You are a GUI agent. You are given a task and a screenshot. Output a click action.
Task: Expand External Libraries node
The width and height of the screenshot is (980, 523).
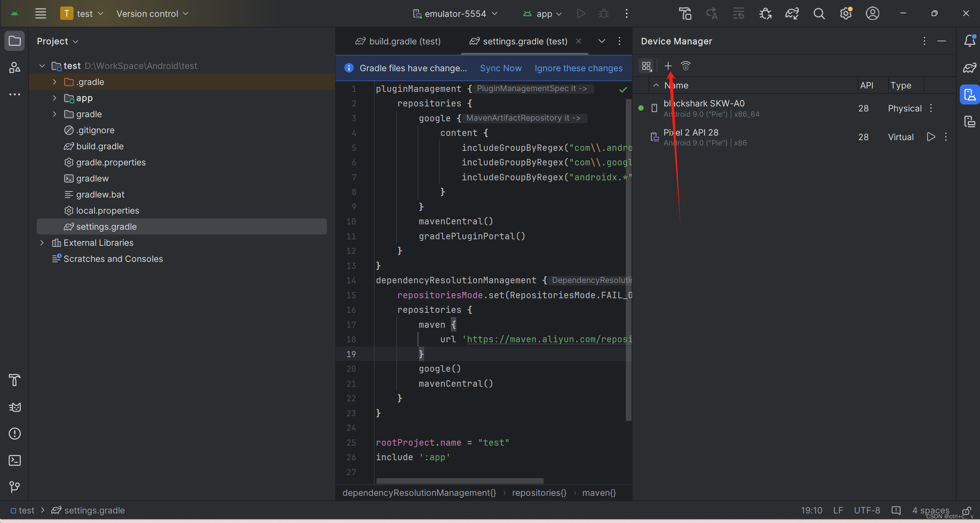coord(42,243)
